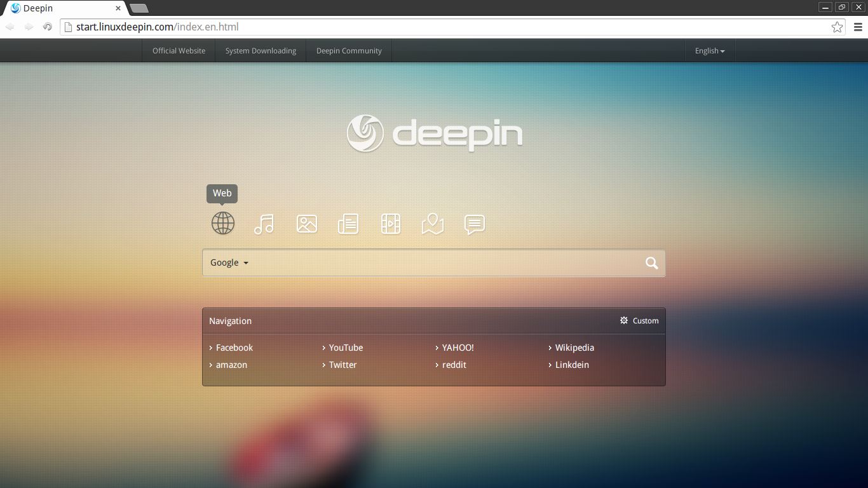Open the Linkdein navigation link
The width and height of the screenshot is (868, 488).
pos(572,365)
